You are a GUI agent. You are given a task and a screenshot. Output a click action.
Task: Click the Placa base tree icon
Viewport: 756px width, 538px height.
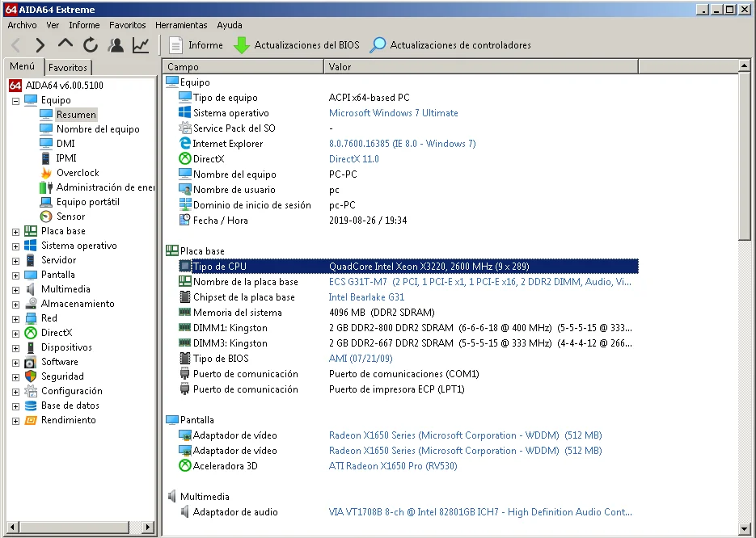point(31,231)
